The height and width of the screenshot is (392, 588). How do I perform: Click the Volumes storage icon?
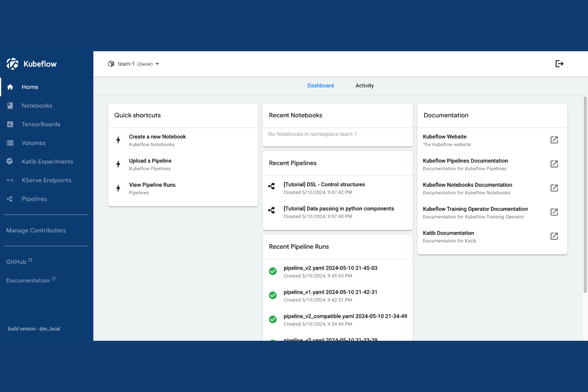pos(10,143)
